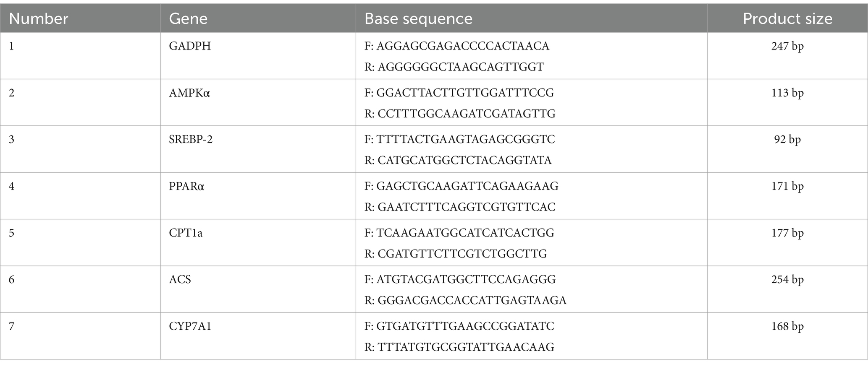Click the Number column header
This screenshot has width=868, height=367.
[x=38, y=19]
